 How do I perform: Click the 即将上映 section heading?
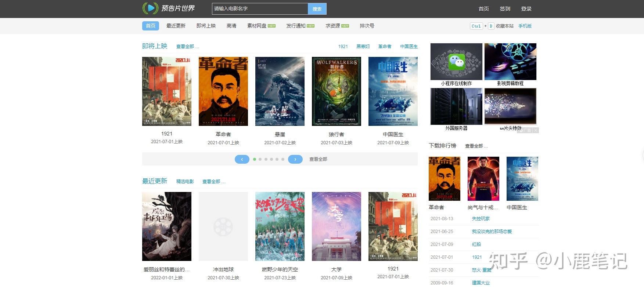coord(155,46)
